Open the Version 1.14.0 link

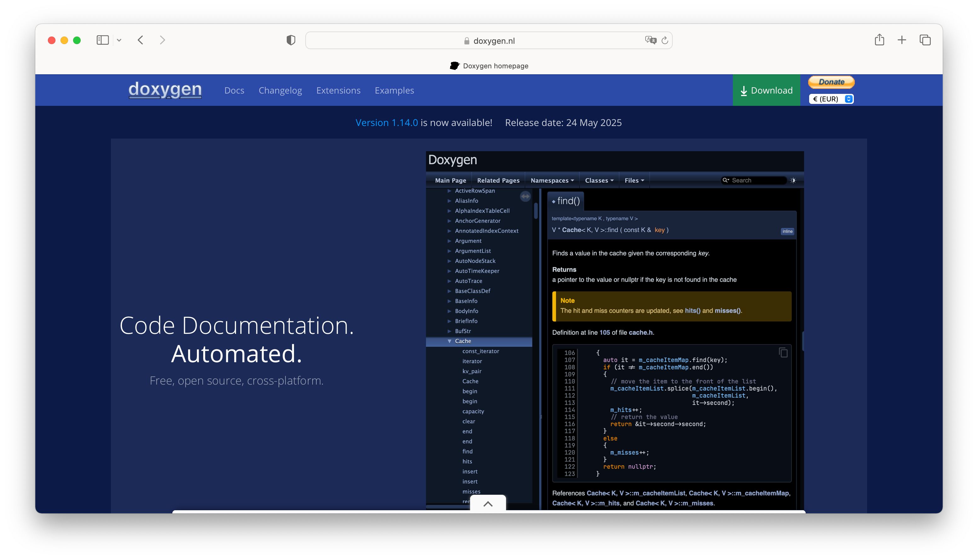[x=386, y=123]
